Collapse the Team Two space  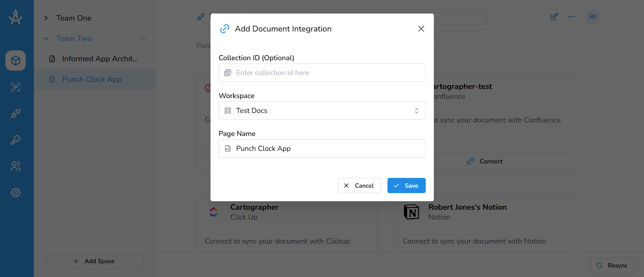tap(46, 39)
